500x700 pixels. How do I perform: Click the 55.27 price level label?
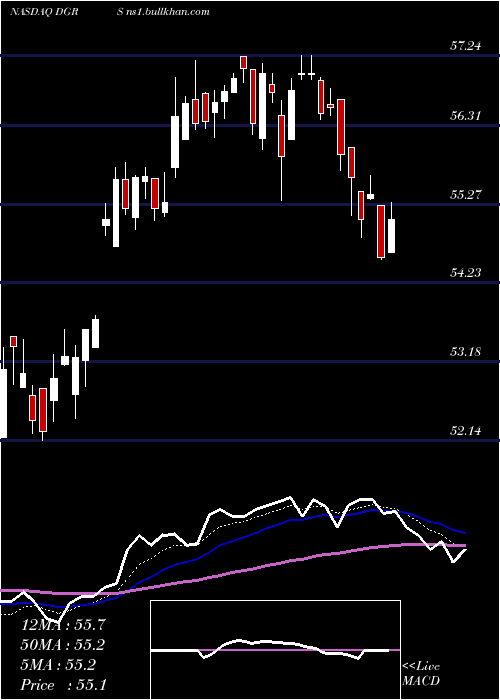pyautogui.click(x=466, y=195)
